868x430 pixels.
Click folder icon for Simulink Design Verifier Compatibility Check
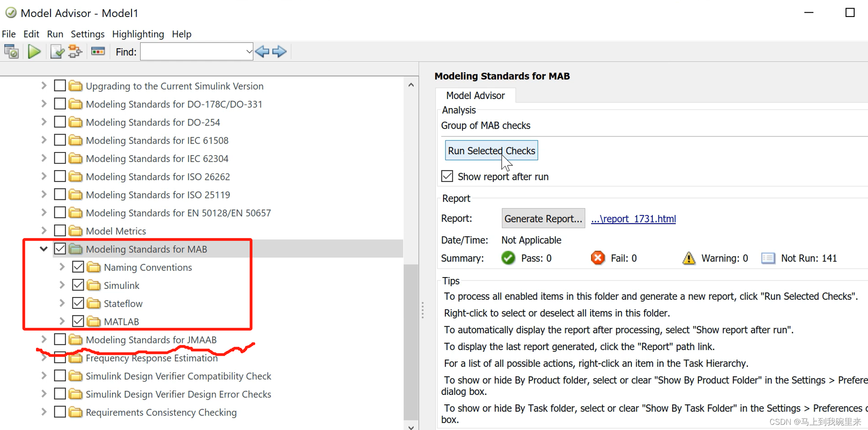(76, 376)
